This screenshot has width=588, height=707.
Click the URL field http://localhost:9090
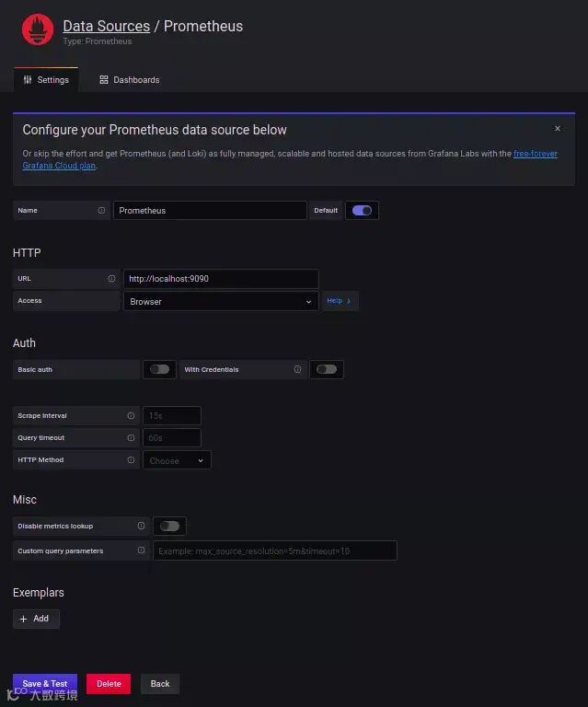(221, 279)
